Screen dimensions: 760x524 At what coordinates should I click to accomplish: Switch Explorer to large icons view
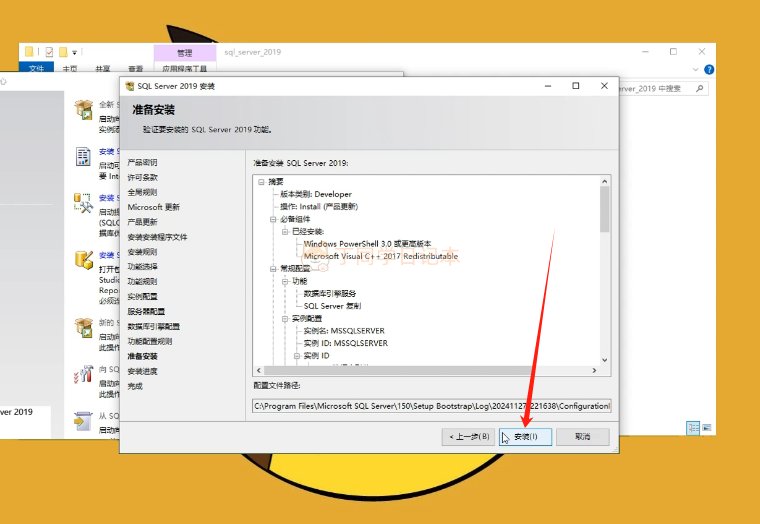click(x=707, y=428)
